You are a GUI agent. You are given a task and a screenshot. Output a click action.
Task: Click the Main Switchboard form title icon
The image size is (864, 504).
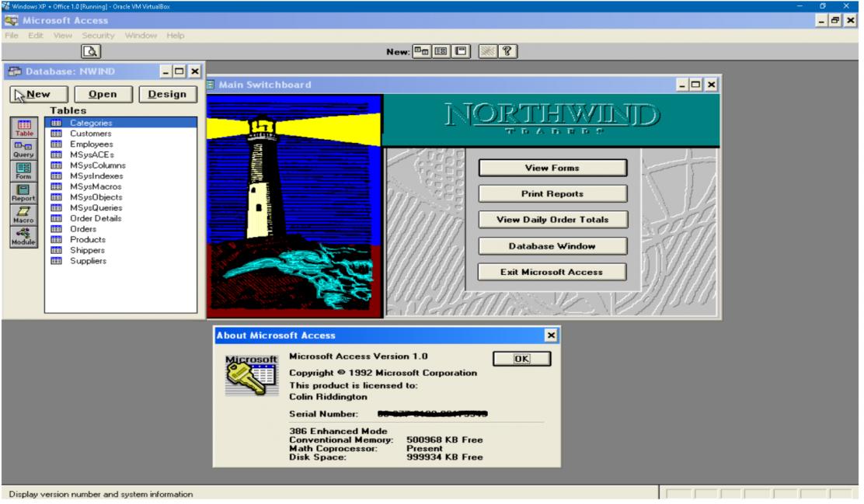(x=211, y=85)
